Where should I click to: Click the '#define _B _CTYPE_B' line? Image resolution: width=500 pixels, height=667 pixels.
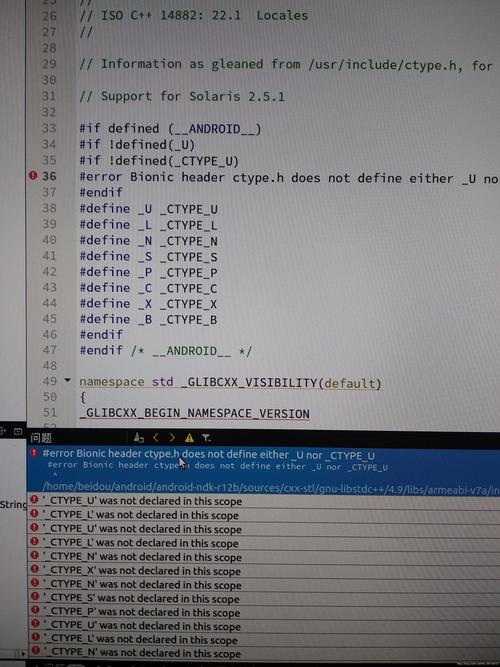pyautogui.click(x=148, y=319)
